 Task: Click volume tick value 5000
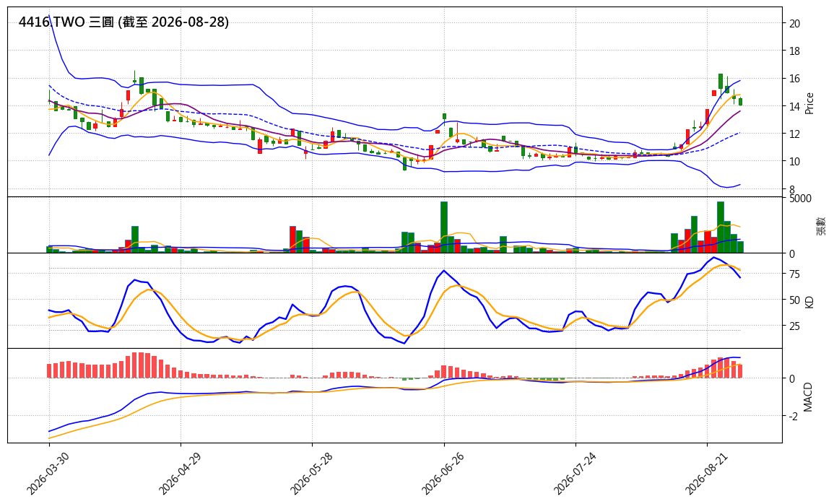tap(801, 199)
